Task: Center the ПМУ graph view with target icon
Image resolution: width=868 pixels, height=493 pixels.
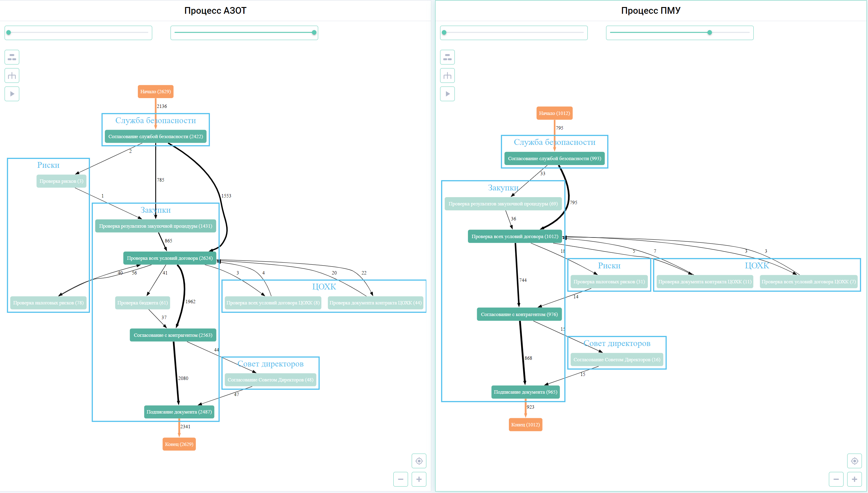Action: click(x=854, y=461)
